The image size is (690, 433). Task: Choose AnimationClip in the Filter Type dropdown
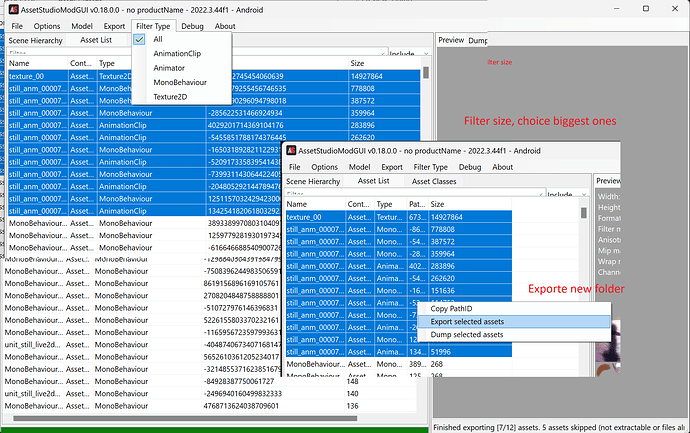pos(177,53)
